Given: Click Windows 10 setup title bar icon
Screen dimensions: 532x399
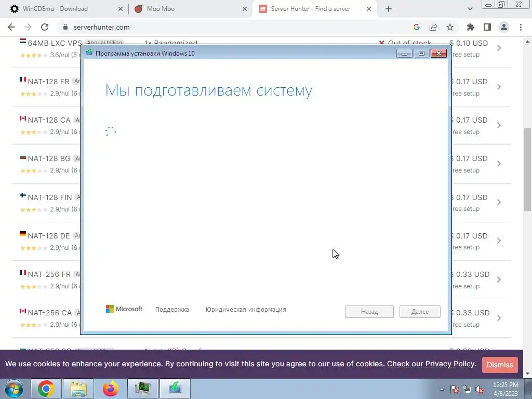Looking at the screenshot, I should pyautogui.click(x=89, y=53).
